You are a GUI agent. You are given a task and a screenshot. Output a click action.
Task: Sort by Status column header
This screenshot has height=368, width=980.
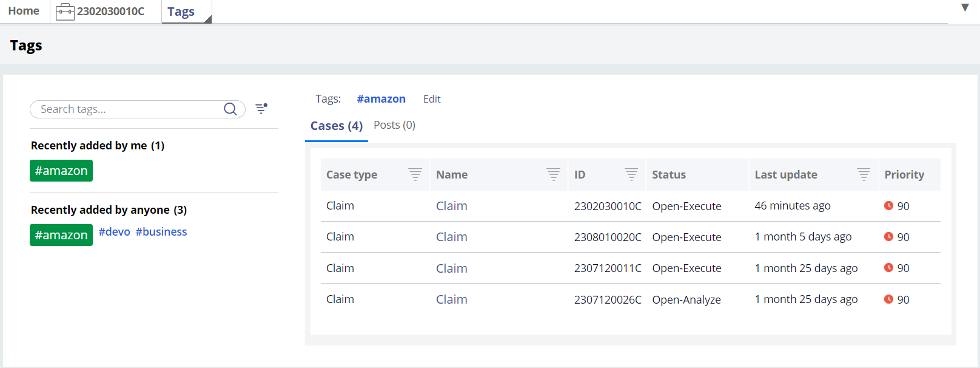[x=669, y=175]
